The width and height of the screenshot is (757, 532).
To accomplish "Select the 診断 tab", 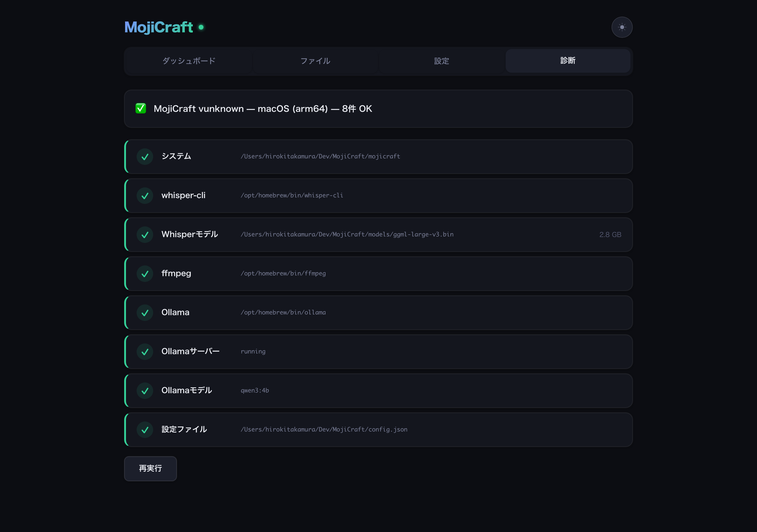I will coord(567,61).
